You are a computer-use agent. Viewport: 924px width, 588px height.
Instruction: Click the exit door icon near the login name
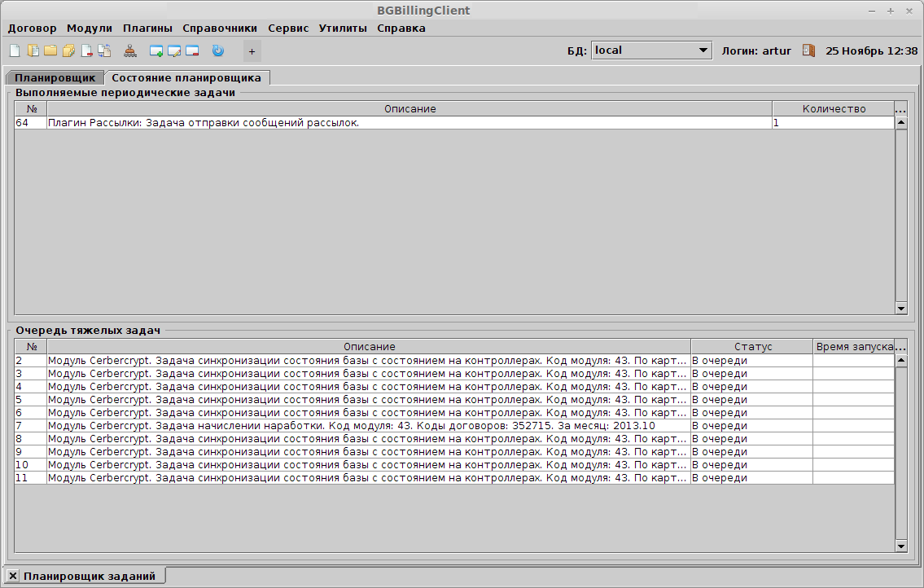[x=808, y=50]
